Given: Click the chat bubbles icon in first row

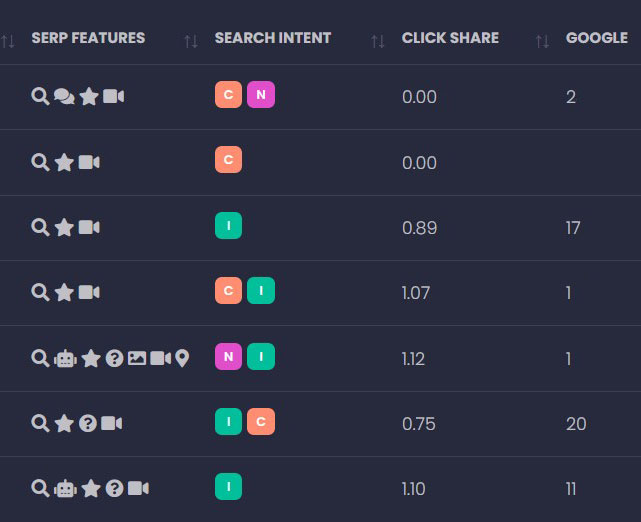Looking at the screenshot, I should click(x=64, y=96).
